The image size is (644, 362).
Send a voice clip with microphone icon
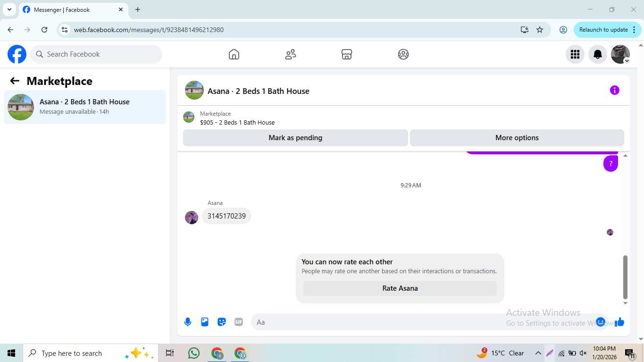pyautogui.click(x=188, y=322)
